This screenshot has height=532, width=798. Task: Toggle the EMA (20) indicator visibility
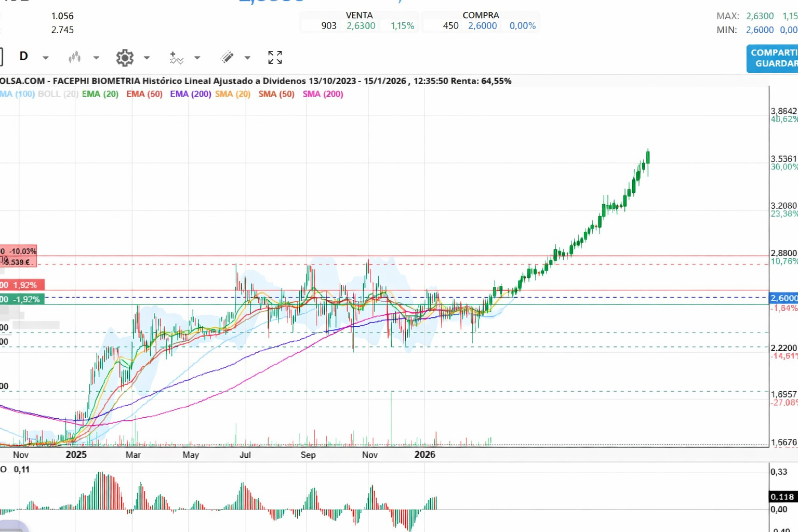coord(100,94)
